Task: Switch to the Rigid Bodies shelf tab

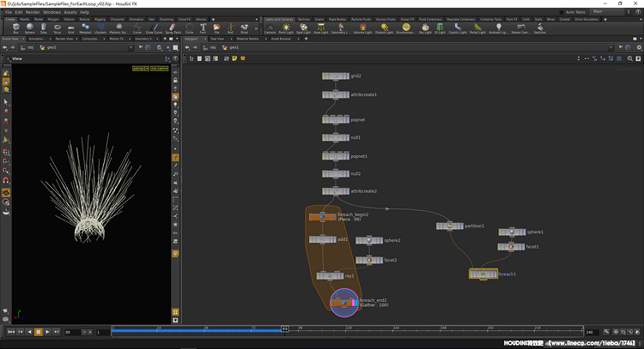Action: coord(337,19)
